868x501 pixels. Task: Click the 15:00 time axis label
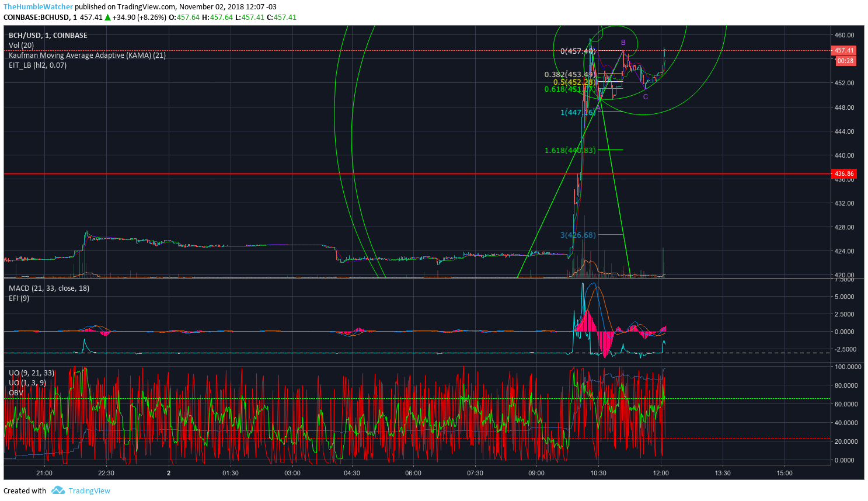(785, 473)
